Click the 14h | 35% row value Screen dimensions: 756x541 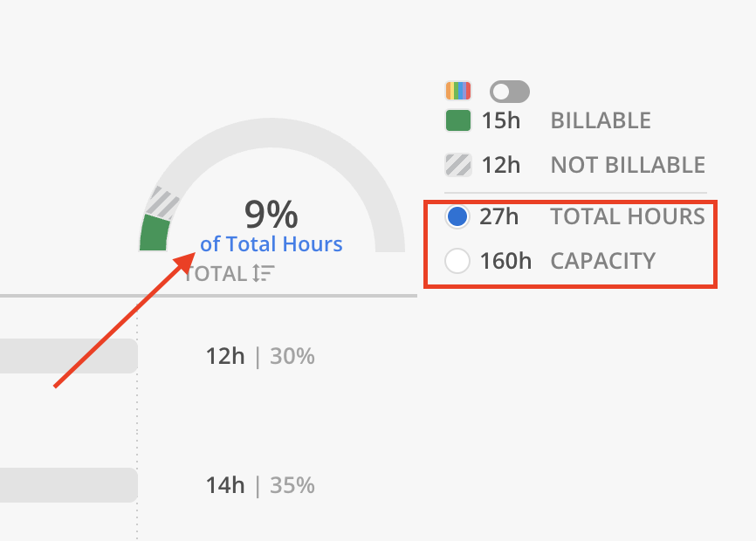[260, 485]
